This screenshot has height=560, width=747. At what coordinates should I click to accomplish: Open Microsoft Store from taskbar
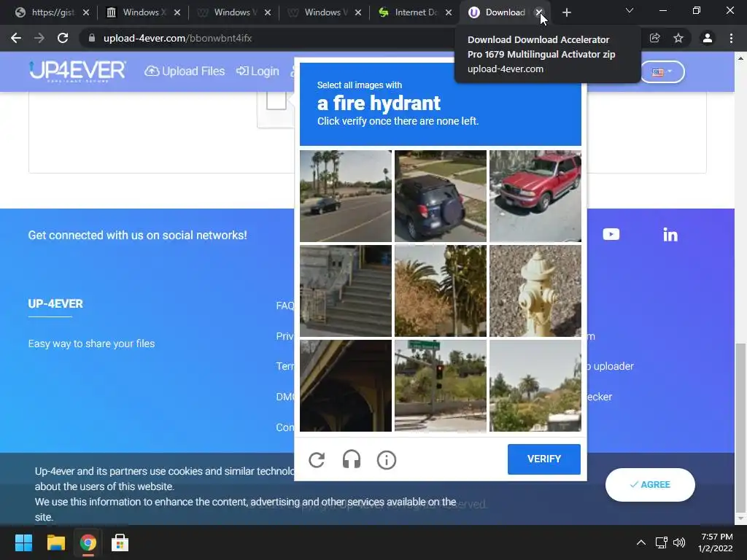tap(120, 542)
